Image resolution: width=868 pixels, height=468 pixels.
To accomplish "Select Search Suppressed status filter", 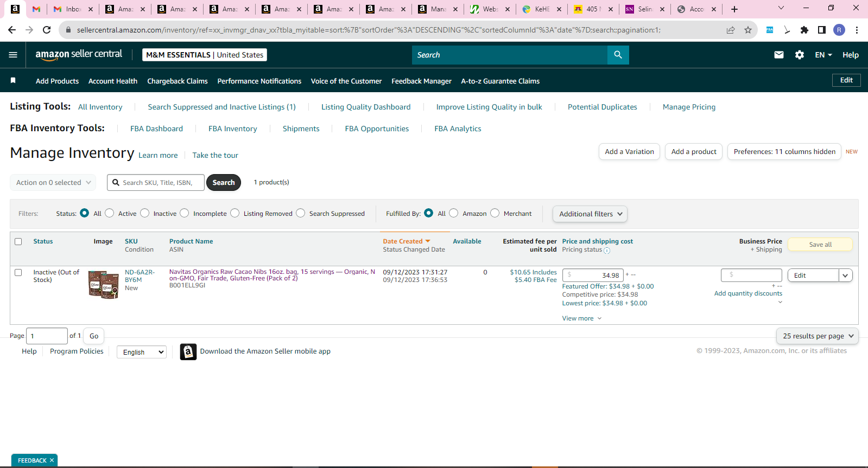I will (x=301, y=213).
